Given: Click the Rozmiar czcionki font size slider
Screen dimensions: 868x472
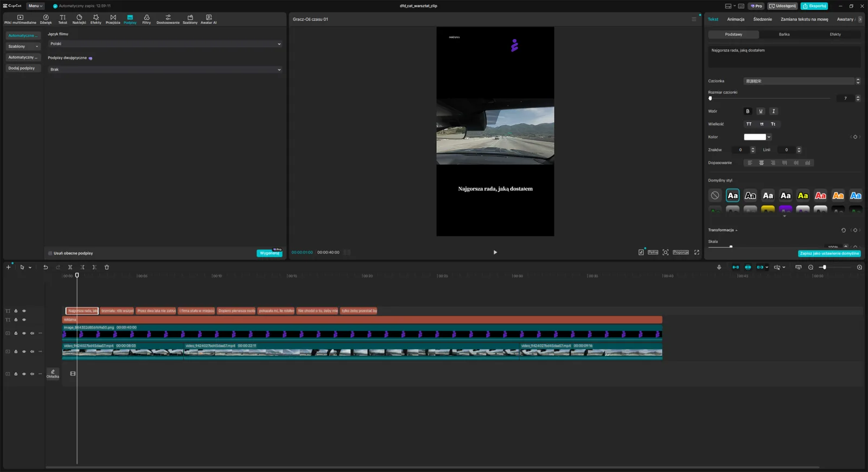Looking at the screenshot, I should [x=769, y=98].
